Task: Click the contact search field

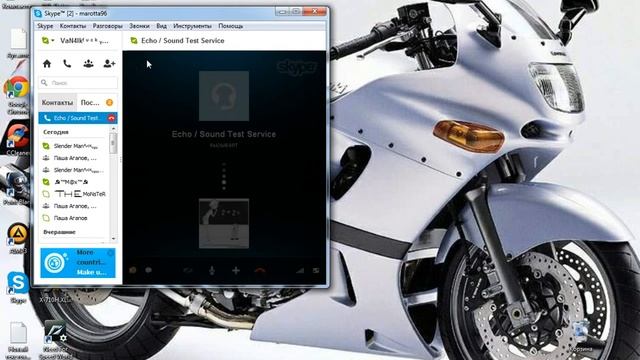Action: [78, 83]
